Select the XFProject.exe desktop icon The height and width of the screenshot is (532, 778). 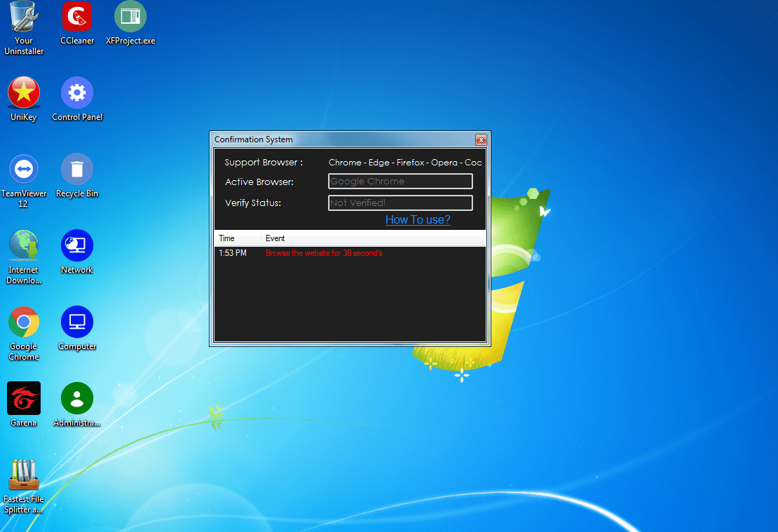[x=130, y=23]
